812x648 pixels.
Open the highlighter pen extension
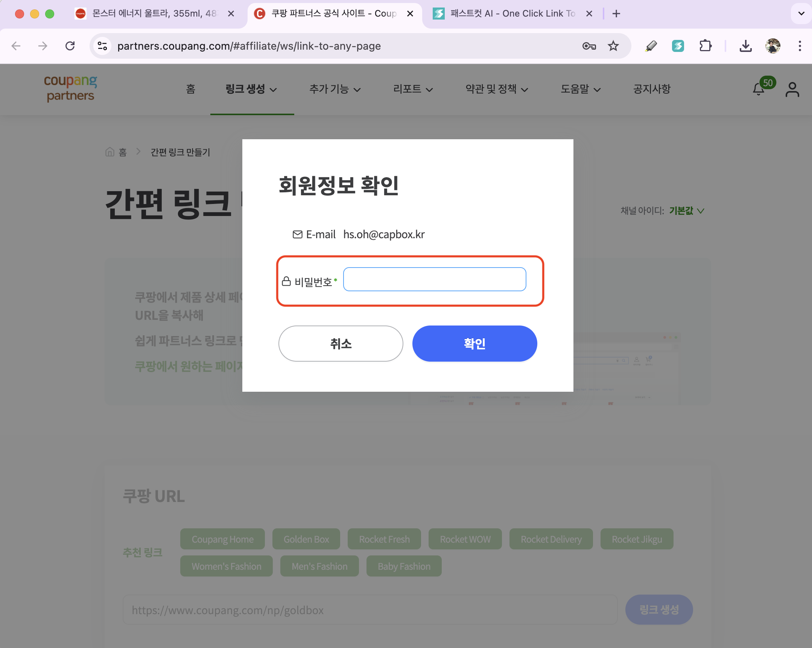point(651,46)
